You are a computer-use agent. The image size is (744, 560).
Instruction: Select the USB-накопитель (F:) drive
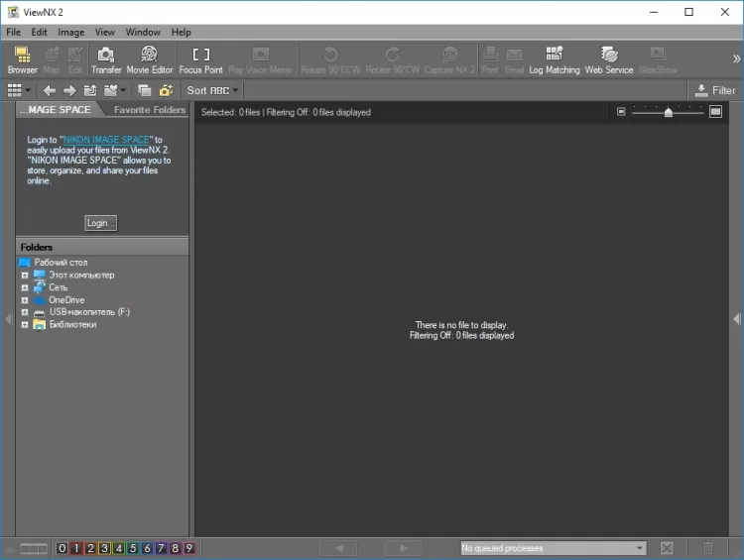click(89, 312)
